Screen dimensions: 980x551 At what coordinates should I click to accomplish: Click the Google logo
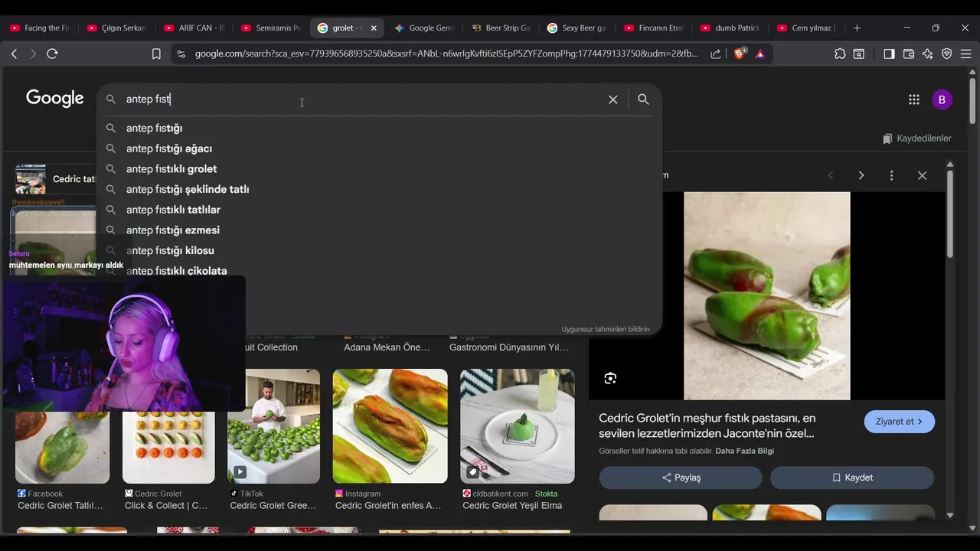[x=54, y=99]
